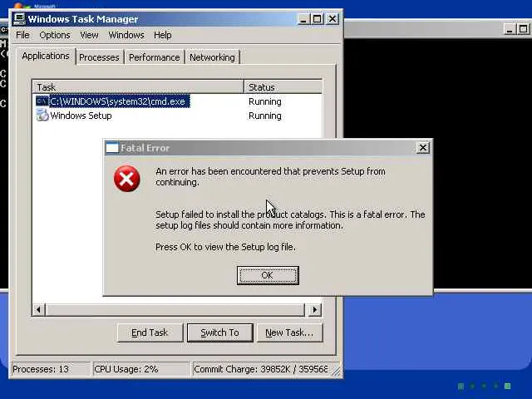Click the End Task button

click(x=150, y=332)
